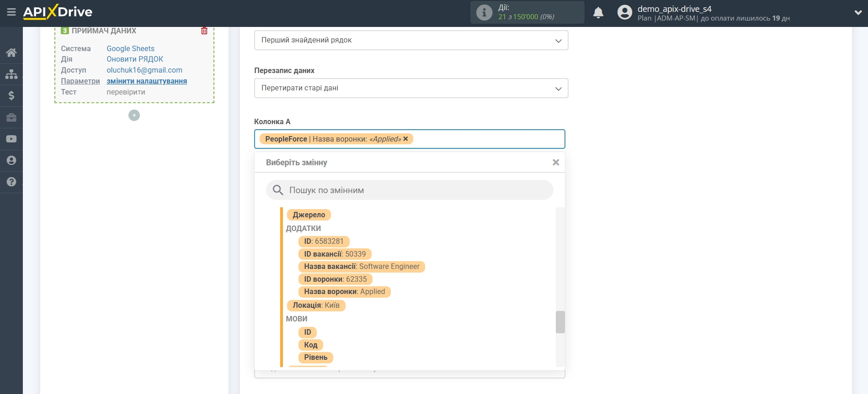The height and width of the screenshot is (394, 868).
Task: Select the 'Рівень' variable
Action: tap(316, 357)
